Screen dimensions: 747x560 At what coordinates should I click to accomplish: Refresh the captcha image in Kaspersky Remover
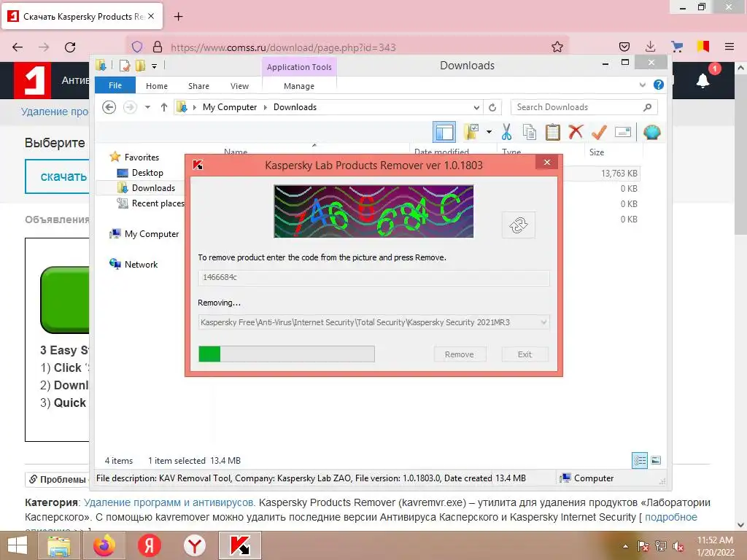pyautogui.click(x=519, y=225)
